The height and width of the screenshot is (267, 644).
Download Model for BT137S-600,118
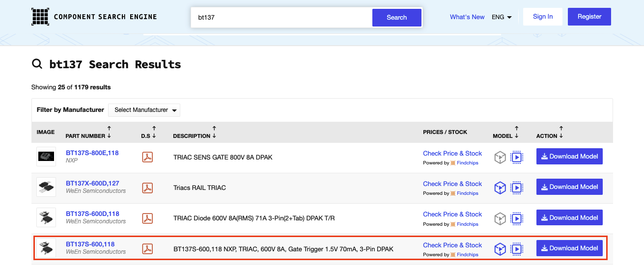(569, 248)
